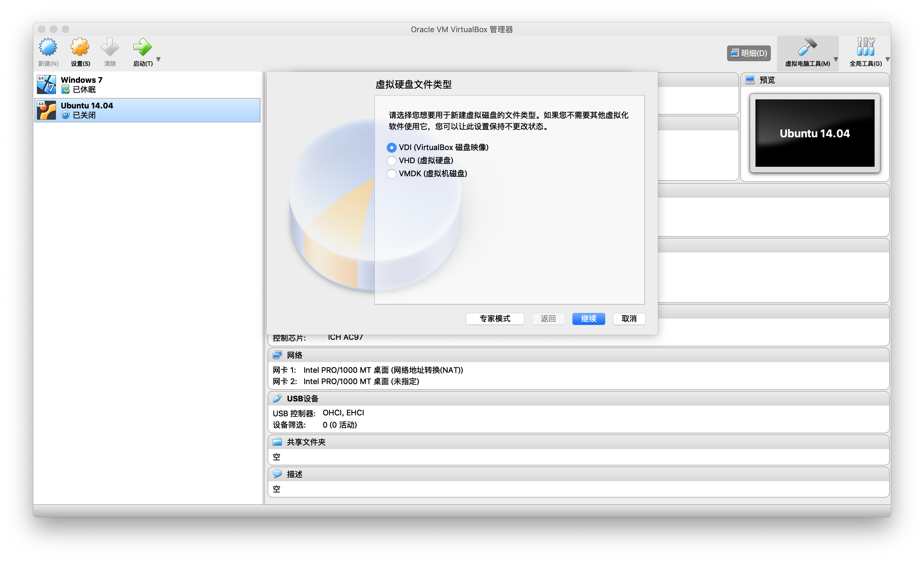Choose VHD (虚拟硬盘) radio option
924x561 pixels.
coord(391,160)
